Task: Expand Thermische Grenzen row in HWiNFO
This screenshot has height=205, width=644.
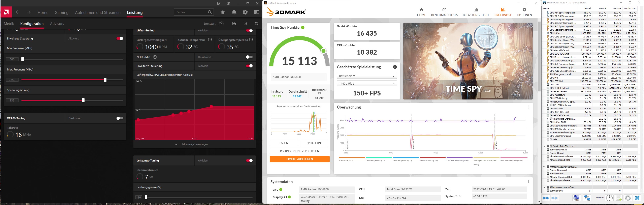Action: point(548,119)
